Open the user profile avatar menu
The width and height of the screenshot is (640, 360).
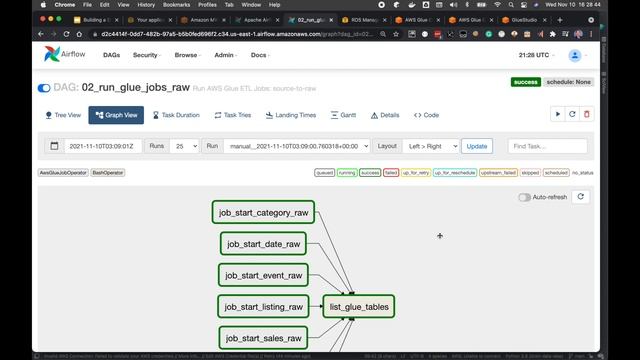pos(575,55)
